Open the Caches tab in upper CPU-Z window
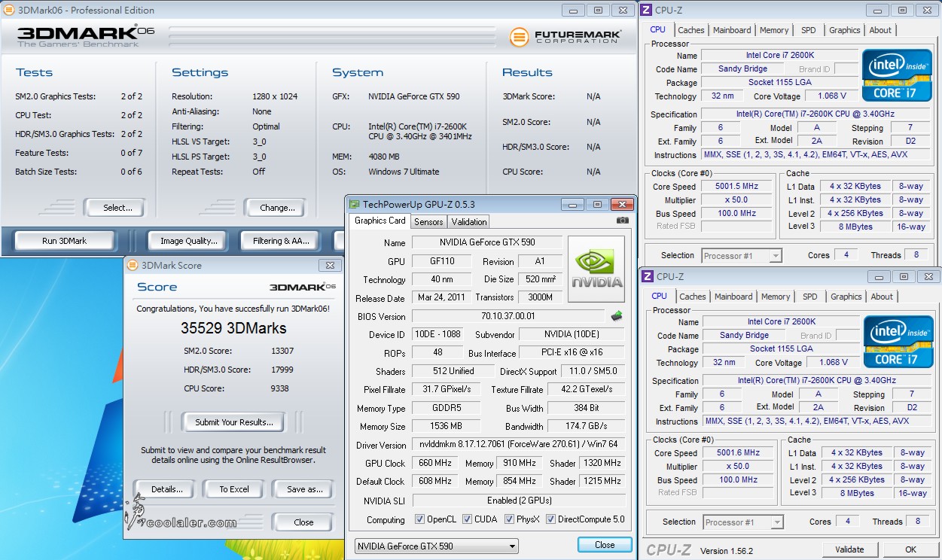Screen dimensions: 942x560 tap(691, 30)
